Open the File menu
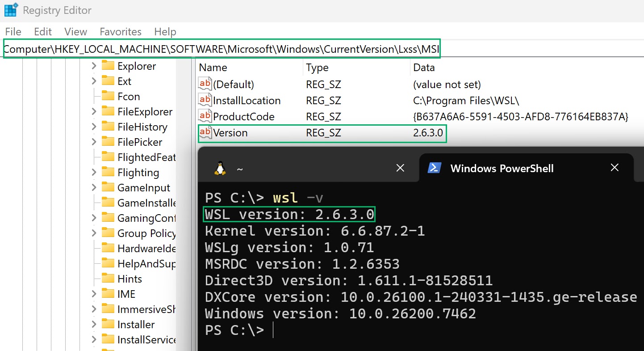Viewport: 644px width, 351px height. 13,32
